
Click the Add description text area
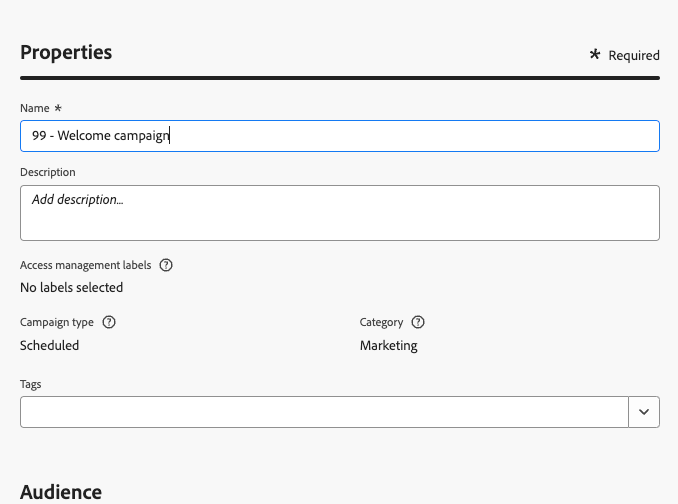[x=339, y=212]
